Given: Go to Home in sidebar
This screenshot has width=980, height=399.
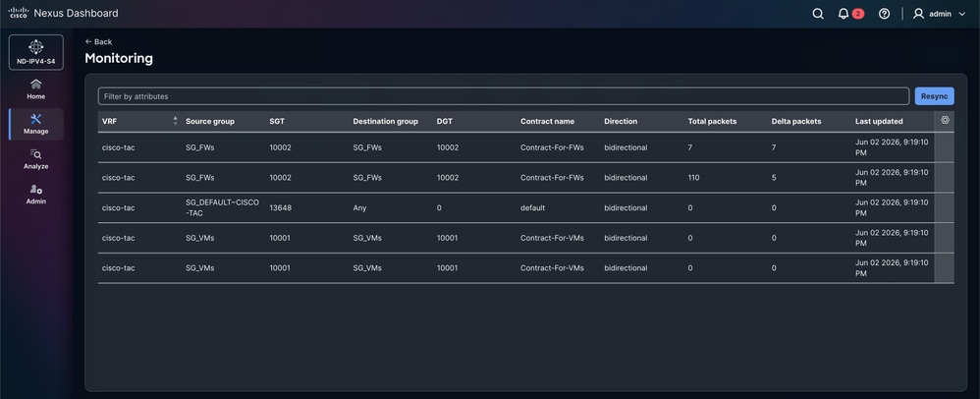Looking at the screenshot, I should pyautogui.click(x=36, y=88).
